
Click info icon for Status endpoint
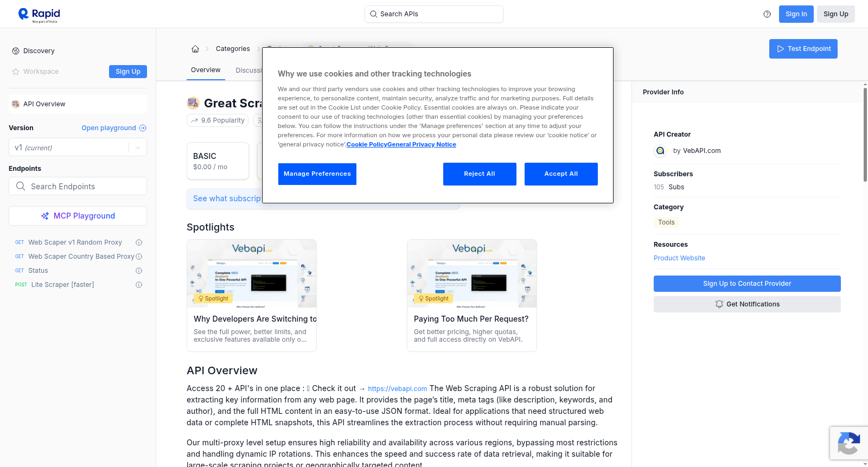(139, 271)
